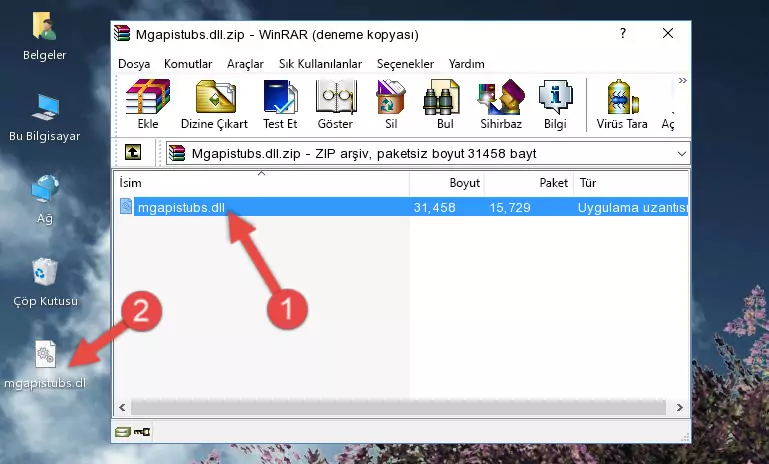Click the Ekle (Add) toolbar icon

148,104
